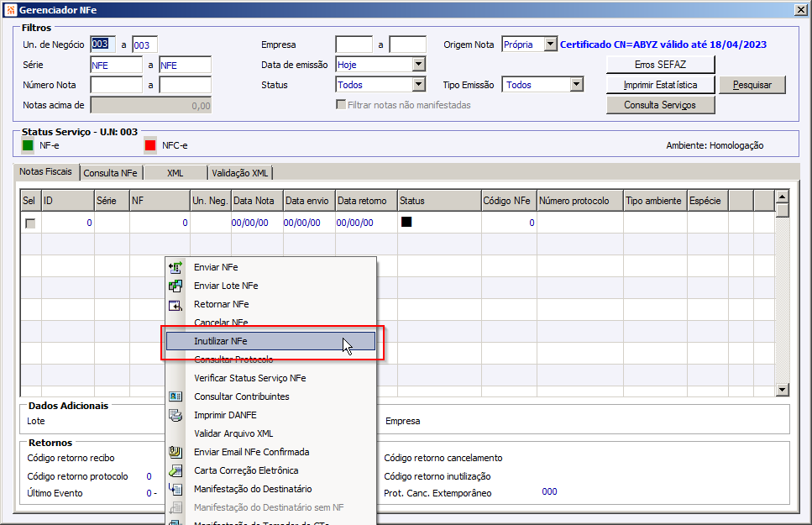Click the Número Nota start field
The image size is (812, 525).
click(x=116, y=85)
